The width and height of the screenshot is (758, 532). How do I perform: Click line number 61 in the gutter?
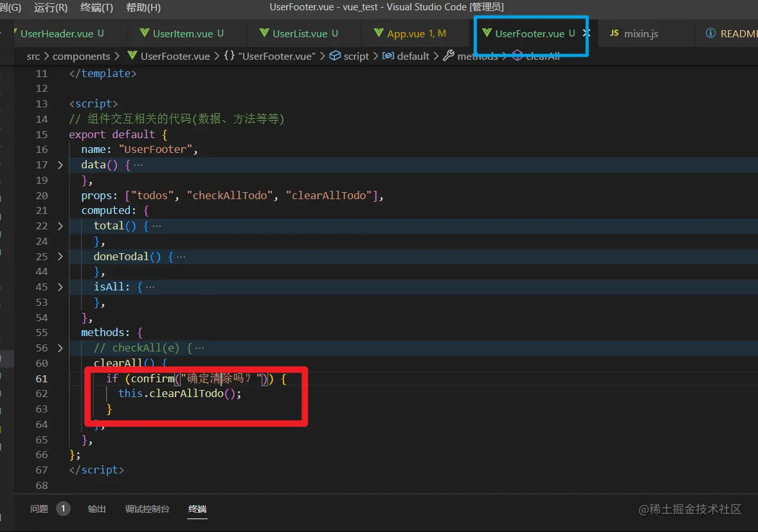click(x=42, y=378)
